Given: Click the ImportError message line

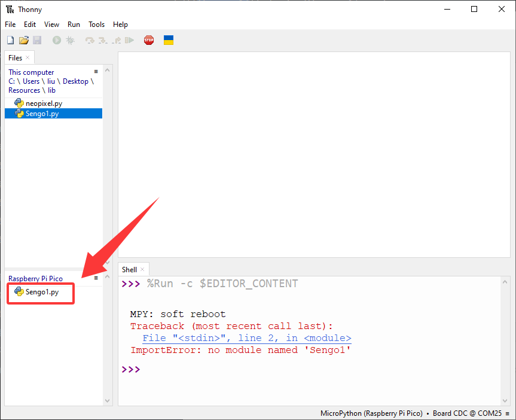Looking at the screenshot, I should point(240,350).
